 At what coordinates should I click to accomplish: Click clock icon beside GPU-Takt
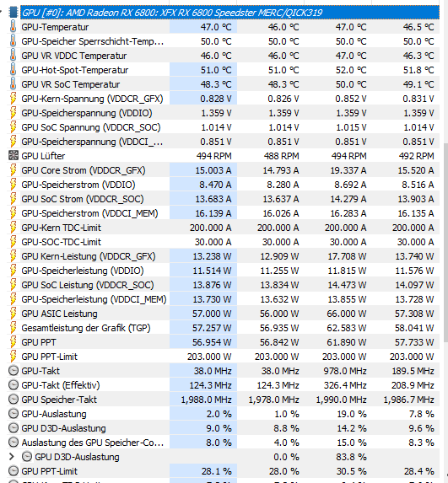click(13, 371)
